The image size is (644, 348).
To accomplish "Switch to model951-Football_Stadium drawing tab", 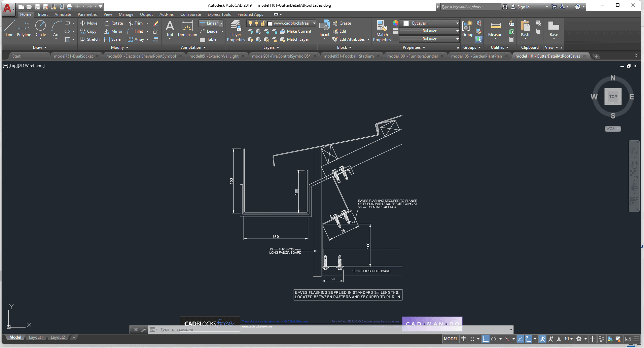I will tap(349, 56).
